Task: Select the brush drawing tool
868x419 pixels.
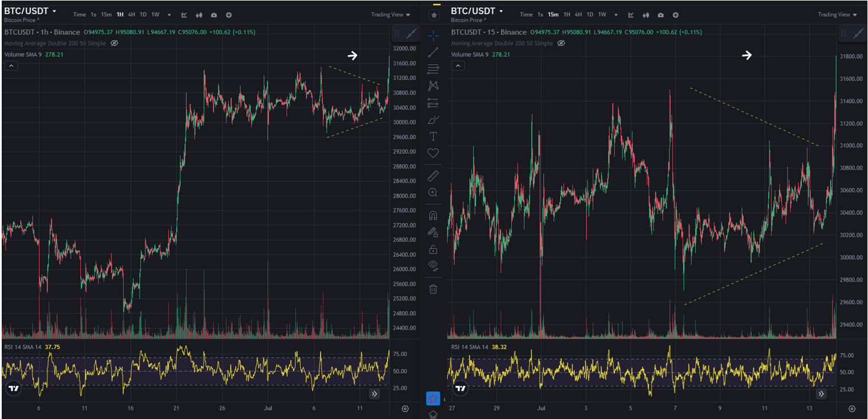Action: (433, 120)
